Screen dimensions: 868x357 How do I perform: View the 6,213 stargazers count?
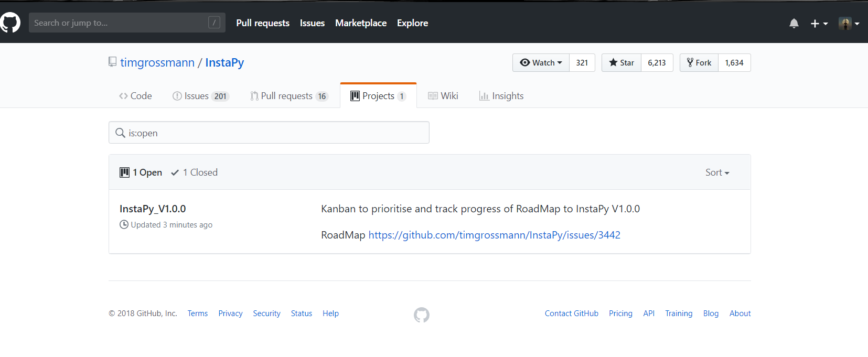657,62
